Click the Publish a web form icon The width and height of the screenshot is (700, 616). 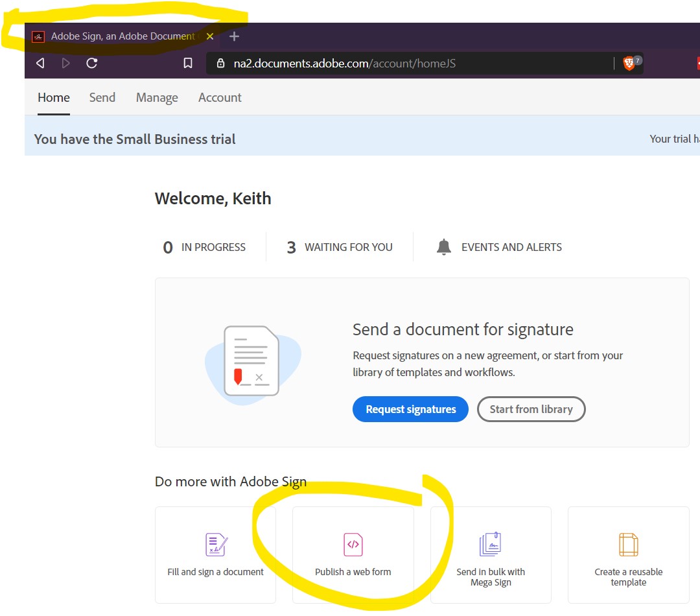(353, 545)
